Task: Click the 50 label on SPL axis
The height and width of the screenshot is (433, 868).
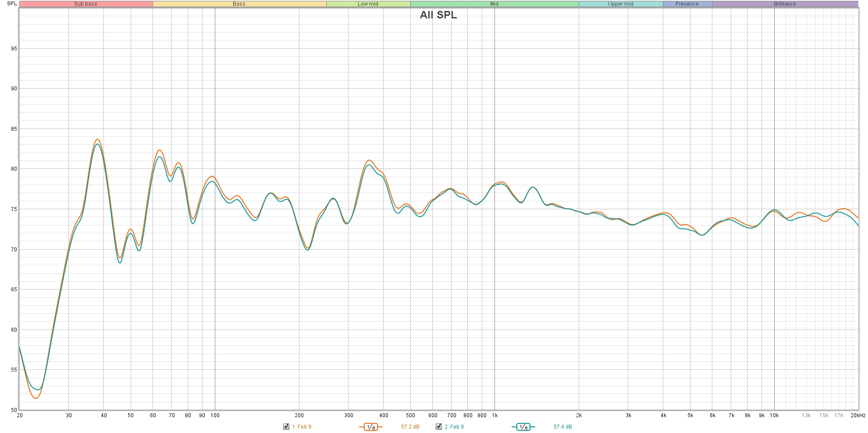Action: point(14,410)
